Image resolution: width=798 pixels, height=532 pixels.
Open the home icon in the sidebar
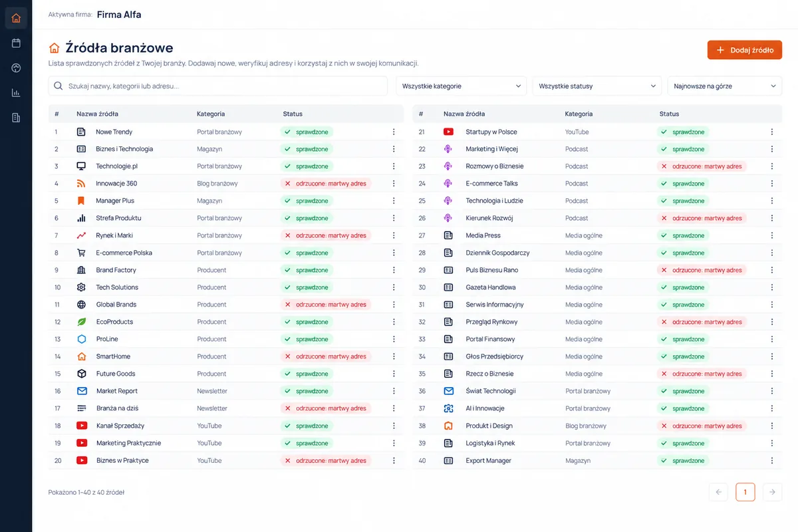pos(16,18)
